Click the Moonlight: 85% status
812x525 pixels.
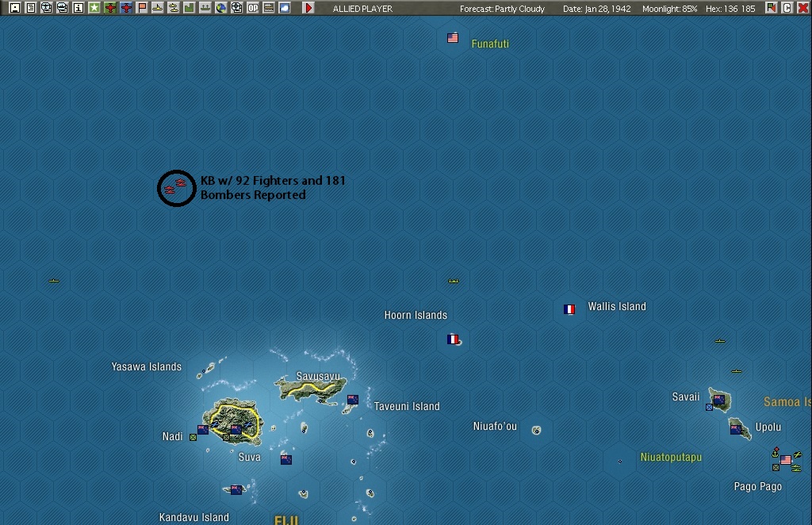669,9
